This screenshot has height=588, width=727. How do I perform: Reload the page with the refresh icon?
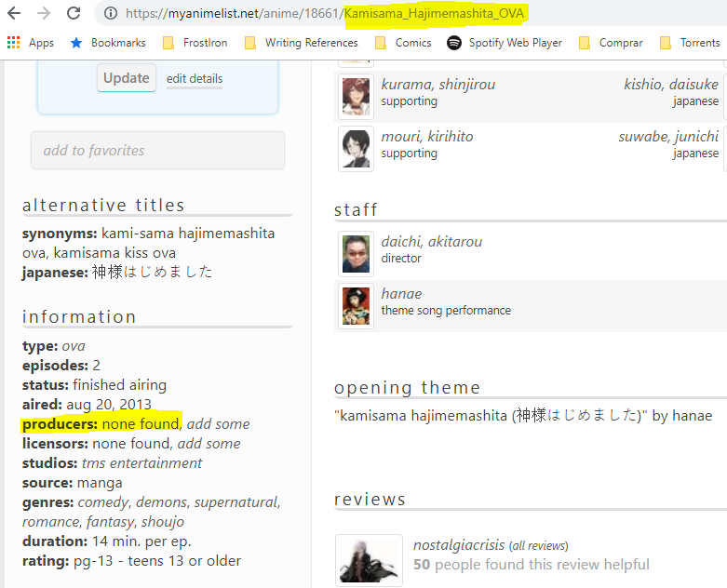[x=74, y=13]
